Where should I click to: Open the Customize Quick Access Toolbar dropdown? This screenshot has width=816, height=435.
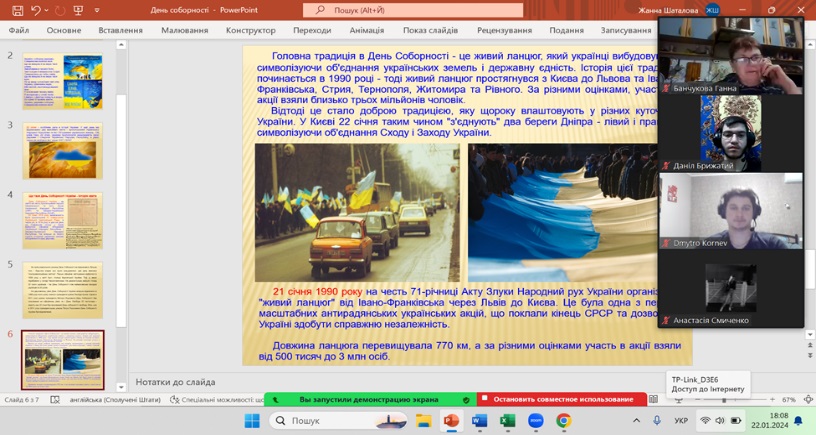pyautogui.click(x=97, y=10)
